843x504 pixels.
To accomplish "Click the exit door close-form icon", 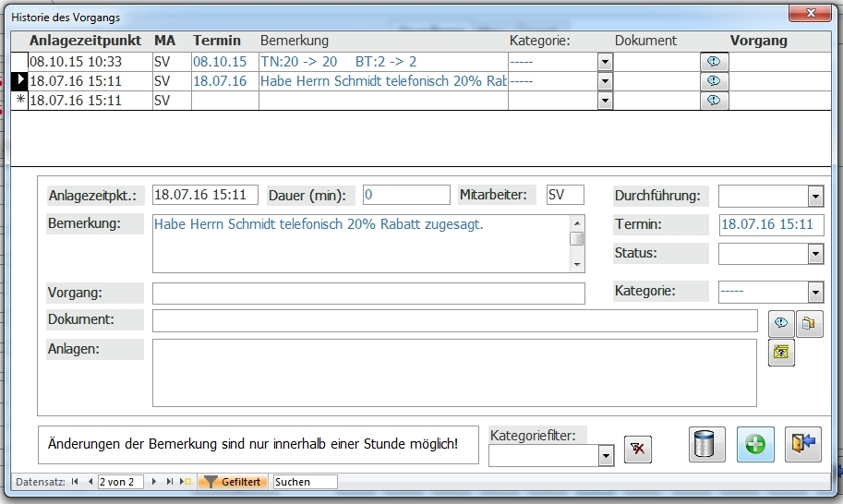I will pos(802,445).
